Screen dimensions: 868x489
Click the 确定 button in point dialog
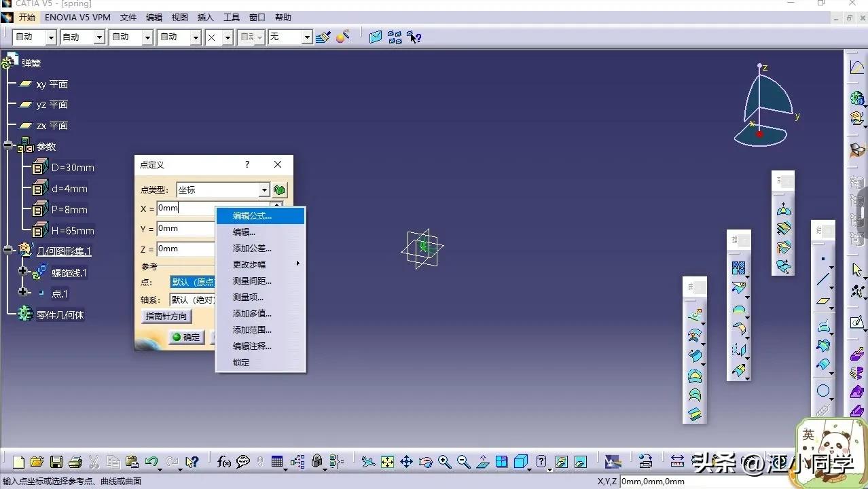point(186,337)
